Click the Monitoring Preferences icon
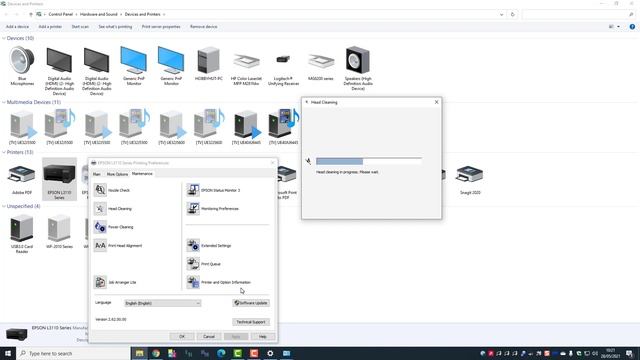Viewport: 640px width, 360px height. click(x=193, y=209)
